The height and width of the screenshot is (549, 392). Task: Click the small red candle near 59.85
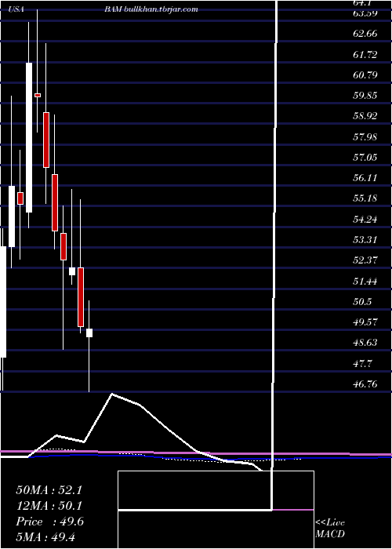pos(38,95)
